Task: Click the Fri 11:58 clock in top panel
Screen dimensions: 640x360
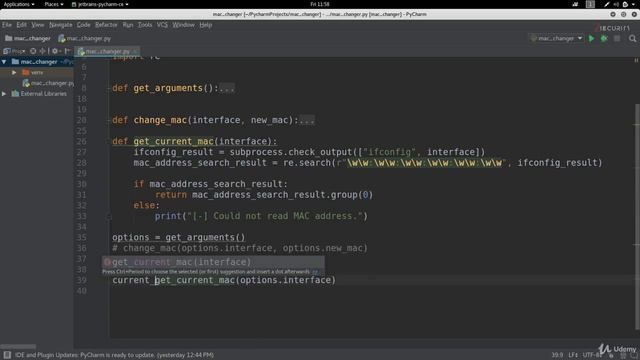Action: point(320,4)
